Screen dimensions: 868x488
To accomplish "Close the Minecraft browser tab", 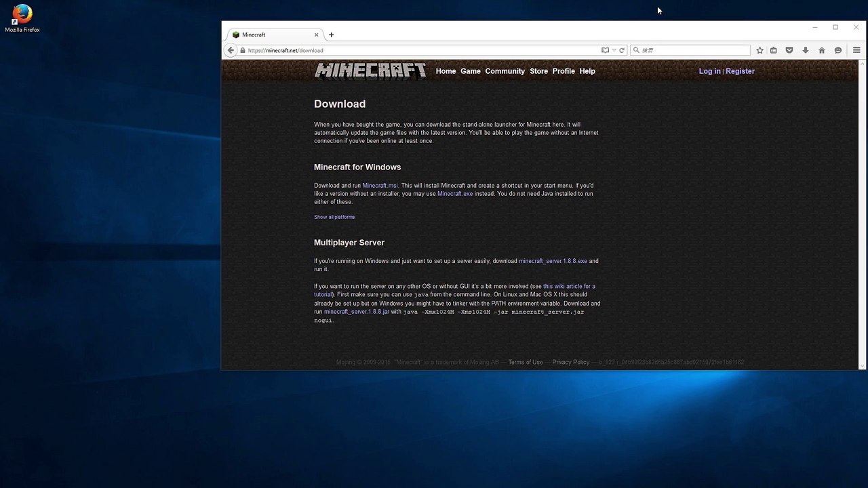I will coord(316,35).
